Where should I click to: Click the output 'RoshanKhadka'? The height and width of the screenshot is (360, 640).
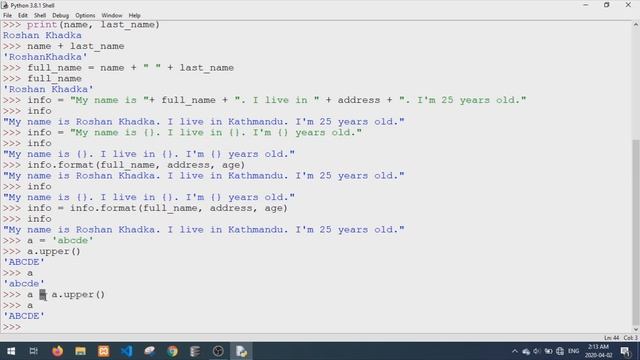point(45,57)
